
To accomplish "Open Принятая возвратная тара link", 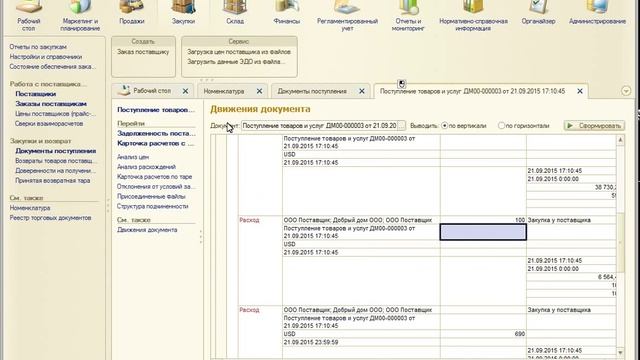I will (53, 180).
